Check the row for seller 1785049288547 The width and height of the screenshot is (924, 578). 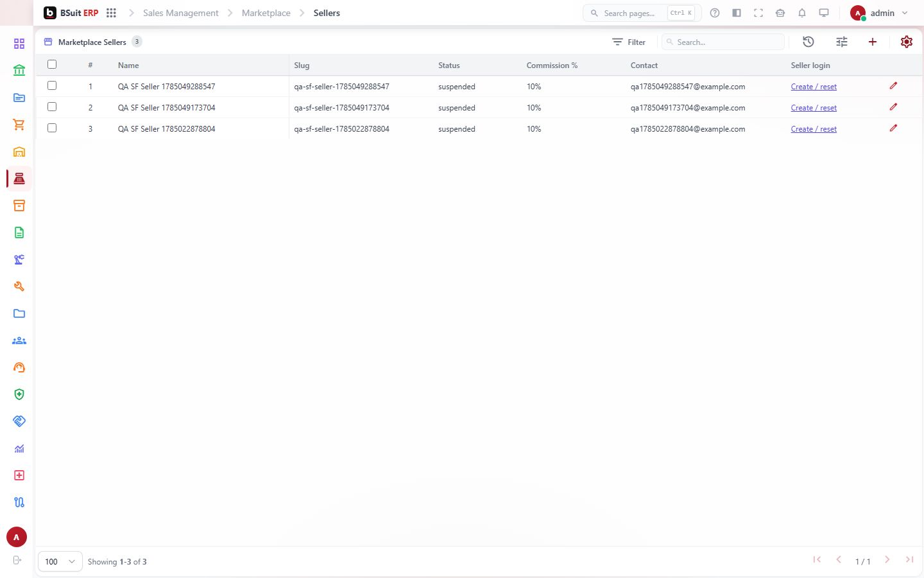click(52, 85)
